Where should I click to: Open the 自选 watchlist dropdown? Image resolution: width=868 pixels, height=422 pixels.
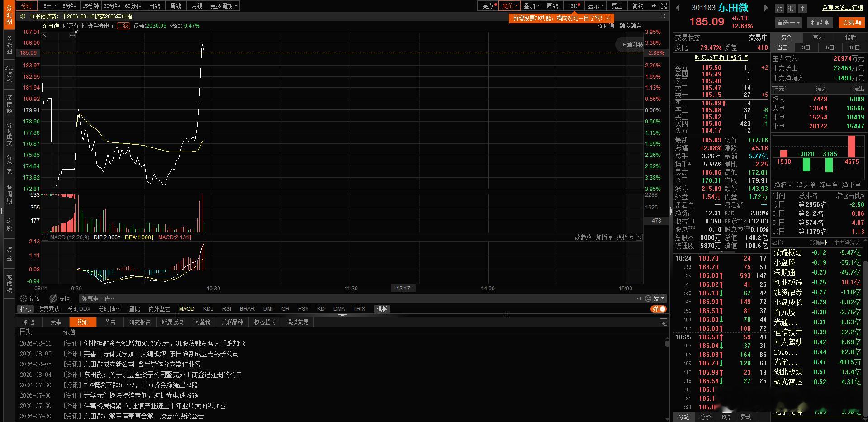point(788,22)
